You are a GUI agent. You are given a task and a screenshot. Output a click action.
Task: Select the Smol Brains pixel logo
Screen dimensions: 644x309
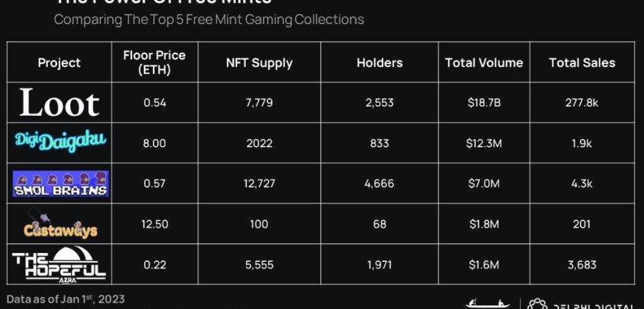[60, 183]
